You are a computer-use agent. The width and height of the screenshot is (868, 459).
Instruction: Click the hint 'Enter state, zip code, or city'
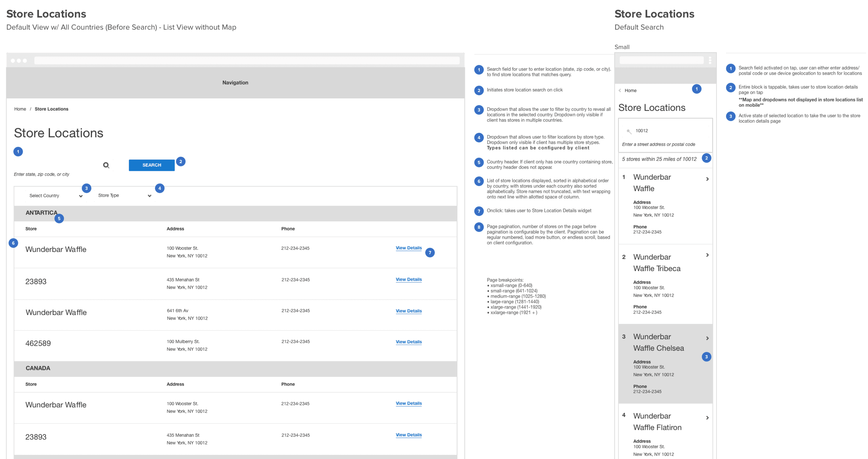[41, 174]
